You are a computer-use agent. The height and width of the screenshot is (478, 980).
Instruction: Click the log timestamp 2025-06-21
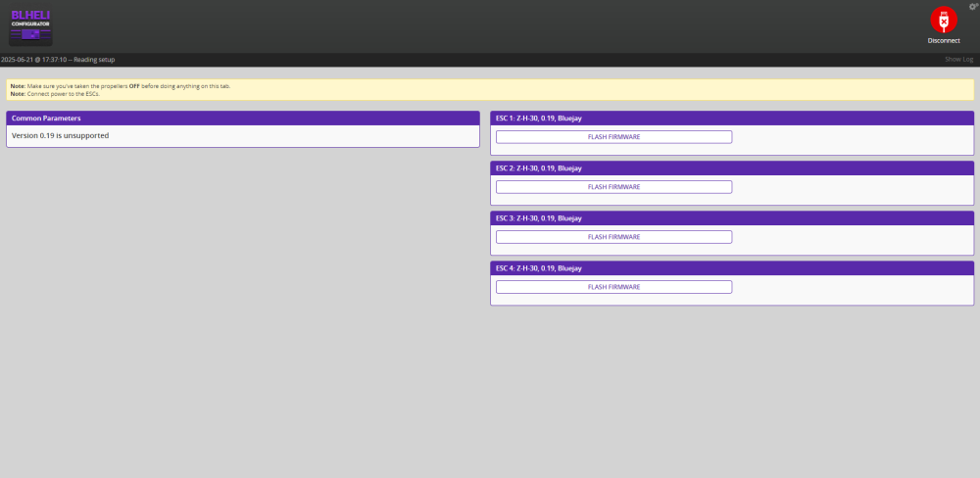[21, 60]
